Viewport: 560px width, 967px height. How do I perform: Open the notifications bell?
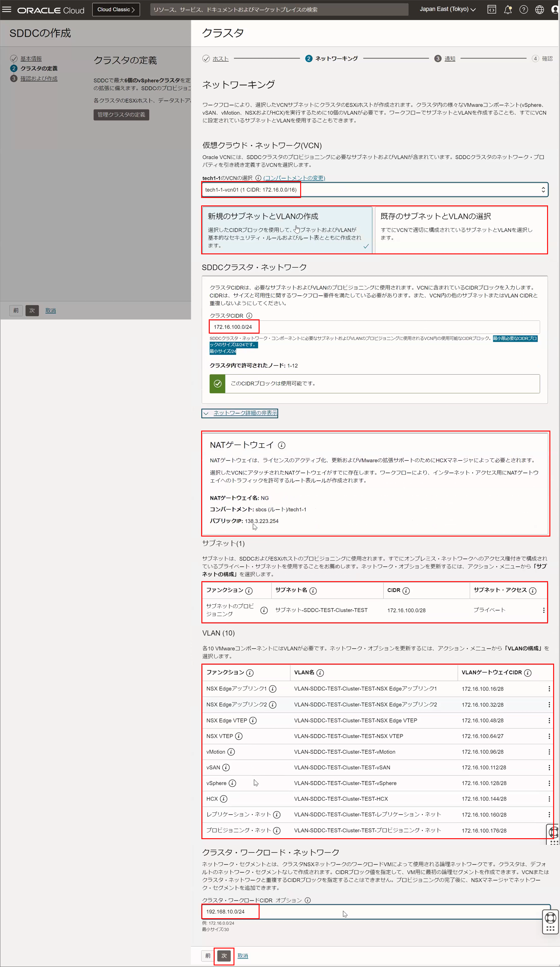click(508, 10)
